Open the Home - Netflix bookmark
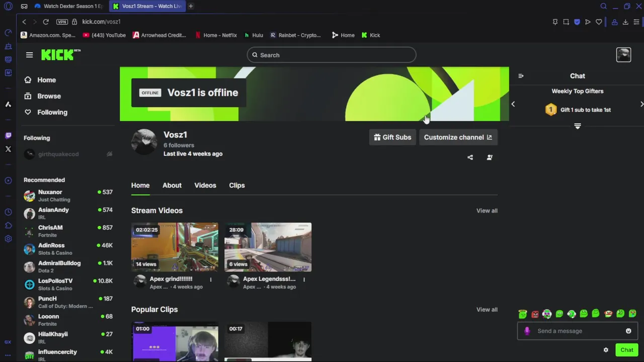The height and width of the screenshot is (362, 644). tap(216, 35)
